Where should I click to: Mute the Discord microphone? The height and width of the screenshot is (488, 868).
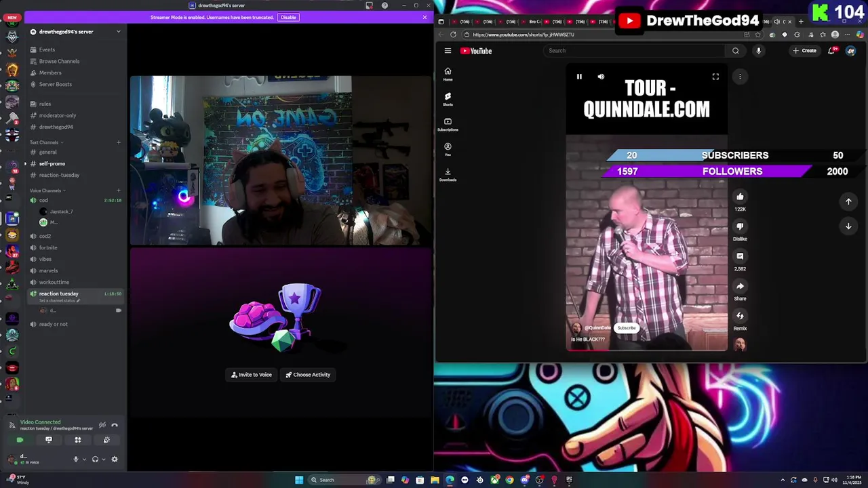pyautogui.click(x=76, y=460)
